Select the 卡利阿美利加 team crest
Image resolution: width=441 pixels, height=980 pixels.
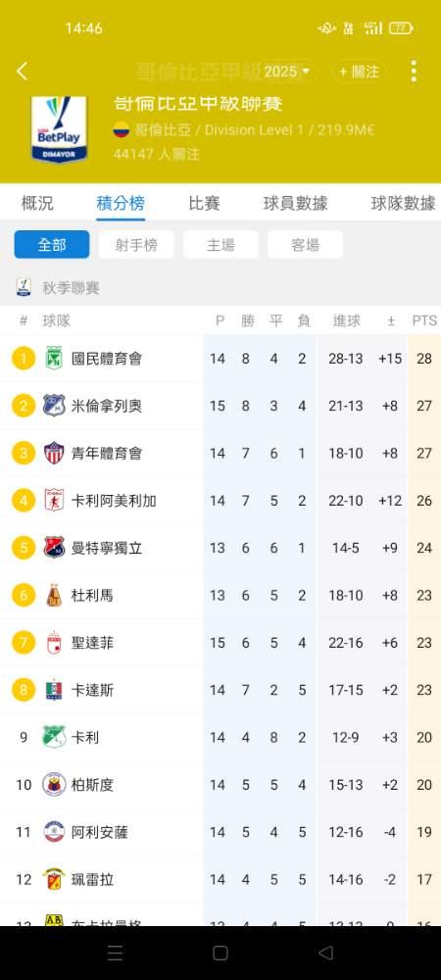(54, 501)
